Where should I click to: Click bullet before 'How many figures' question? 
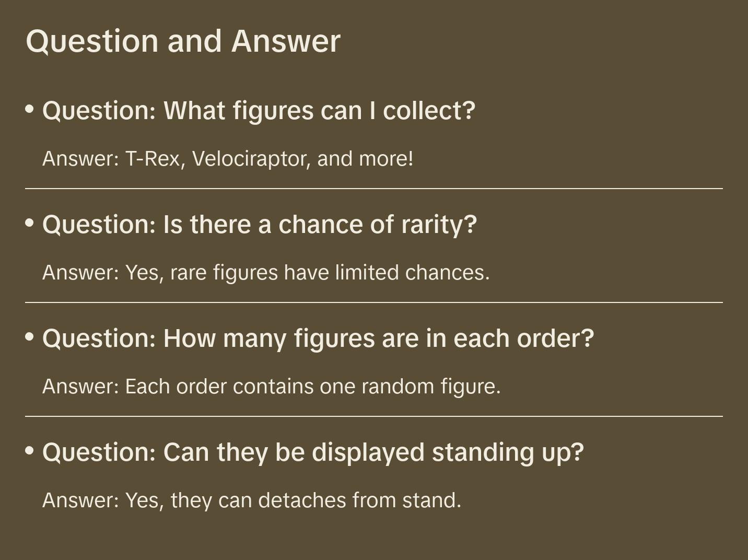pos(30,337)
